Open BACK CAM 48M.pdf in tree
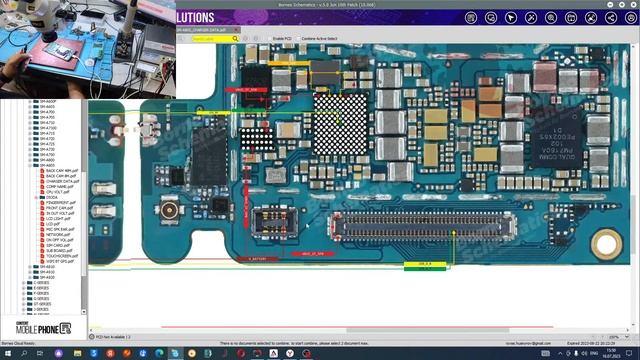This screenshot has width=640, height=360. [62, 171]
